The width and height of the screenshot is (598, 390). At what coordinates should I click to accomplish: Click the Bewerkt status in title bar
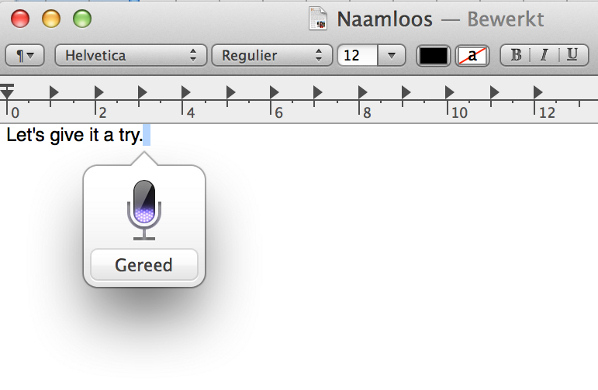(506, 19)
